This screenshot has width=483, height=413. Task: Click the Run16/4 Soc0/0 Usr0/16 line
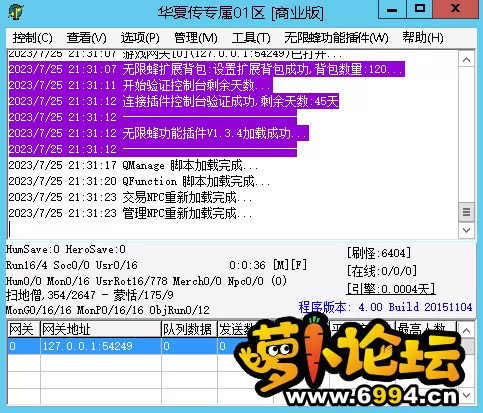click(72, 265)
